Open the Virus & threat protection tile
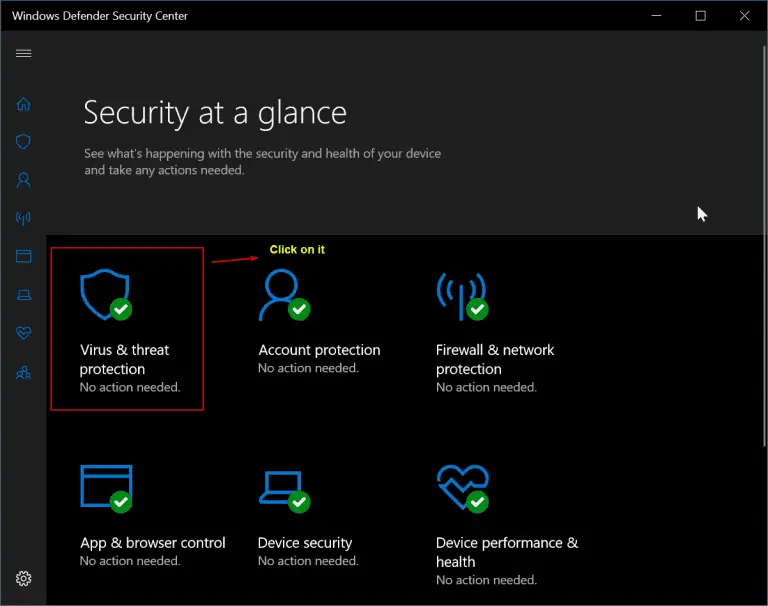The height and width of the screenshot is (606, 768). pos(127,329)
